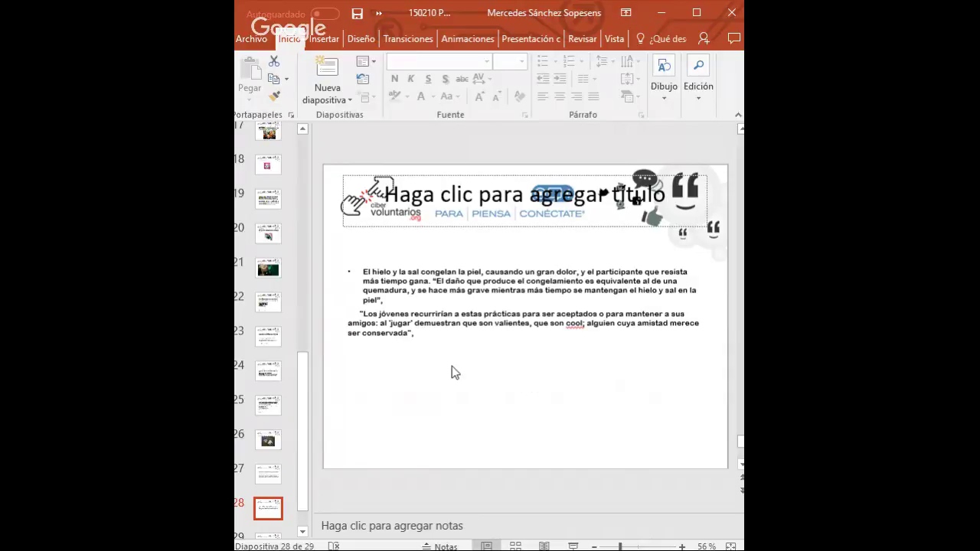Toggle Normal view button in status bar
980x551 pixels.
point(486,546)
